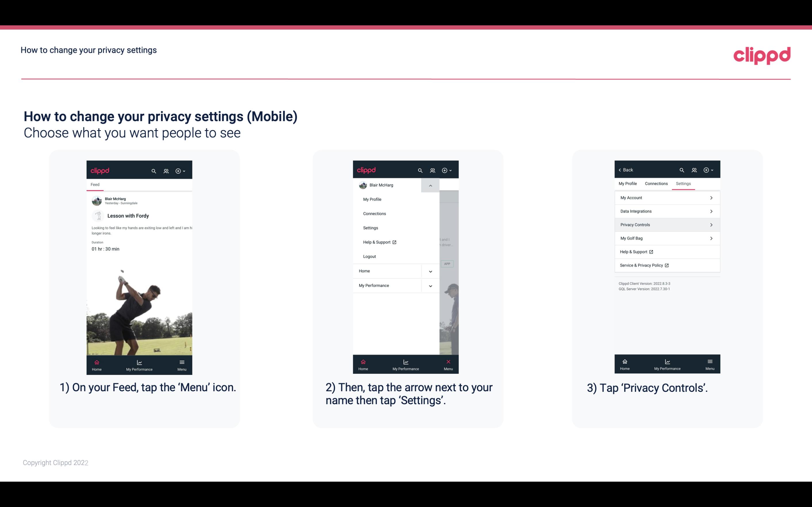Image resolution: width=812 pixels, height=507 pixels.
Task: Tap the Search icon in app bar
Action: coord(154,170)
